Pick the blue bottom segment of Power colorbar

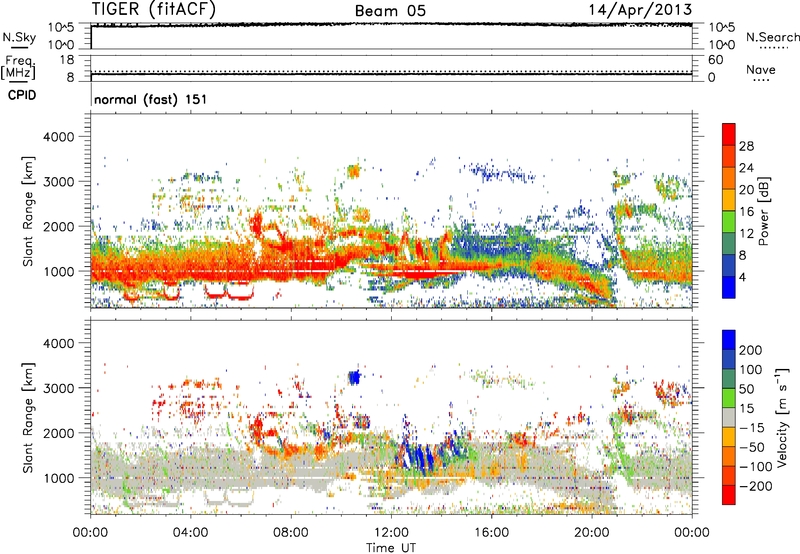[729, 287]
